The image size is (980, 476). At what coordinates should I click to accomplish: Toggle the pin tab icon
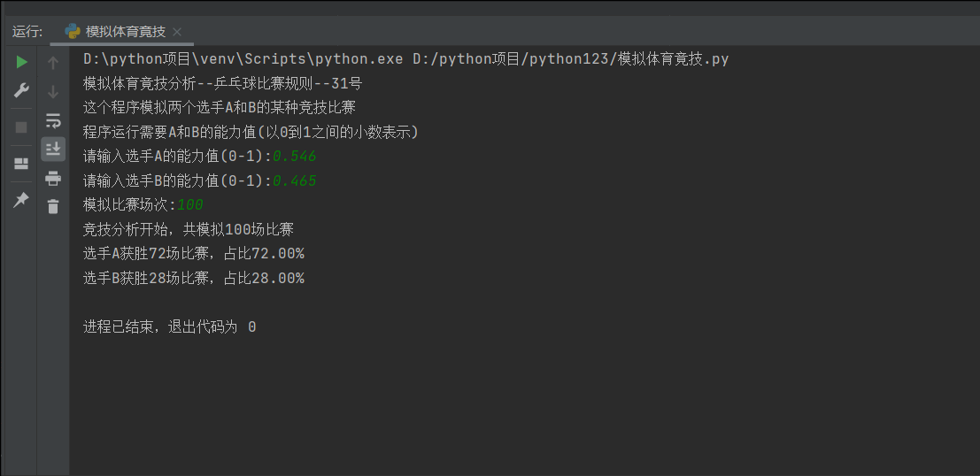(21, 200)
